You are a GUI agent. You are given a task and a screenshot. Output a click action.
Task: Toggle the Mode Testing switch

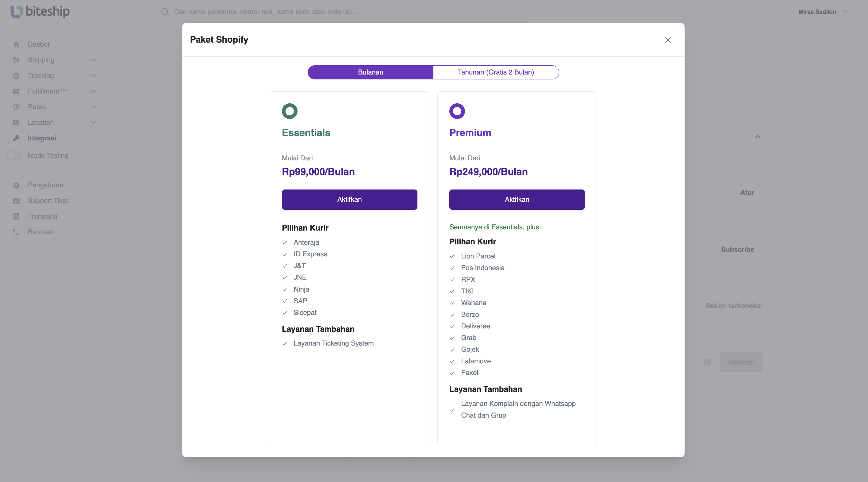[14, 156]
